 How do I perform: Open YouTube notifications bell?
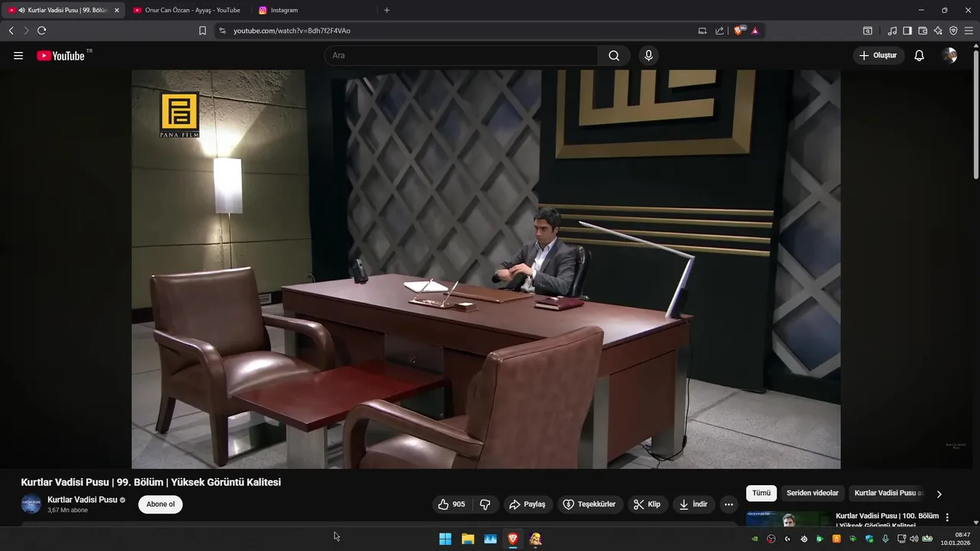920,56
